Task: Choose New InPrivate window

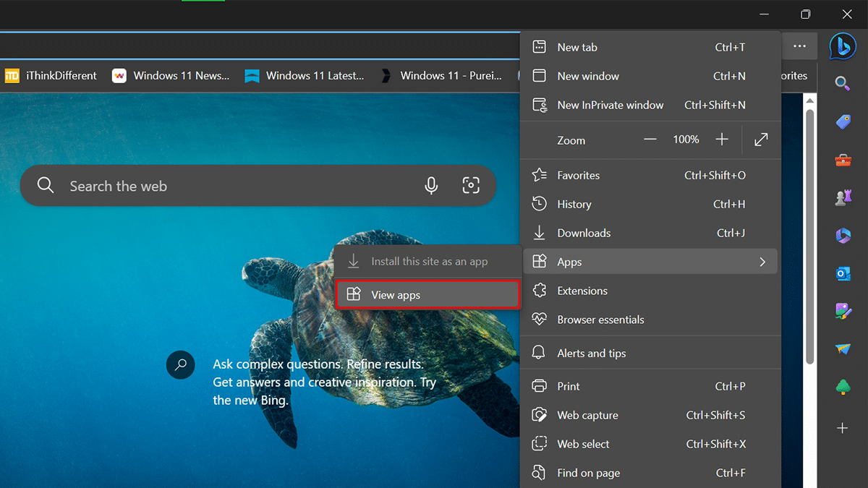Action: (610, 105)
